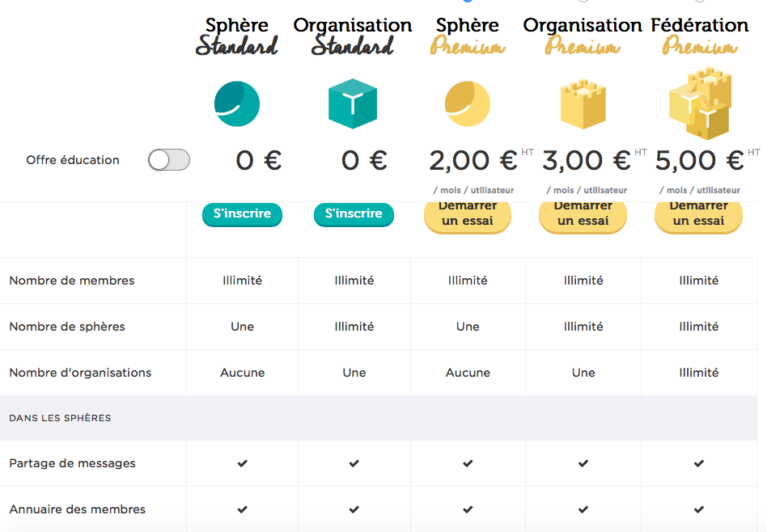The image size is (767, 532).
Task: Click the Nombre de membres row label
Action: click(72, 281)
